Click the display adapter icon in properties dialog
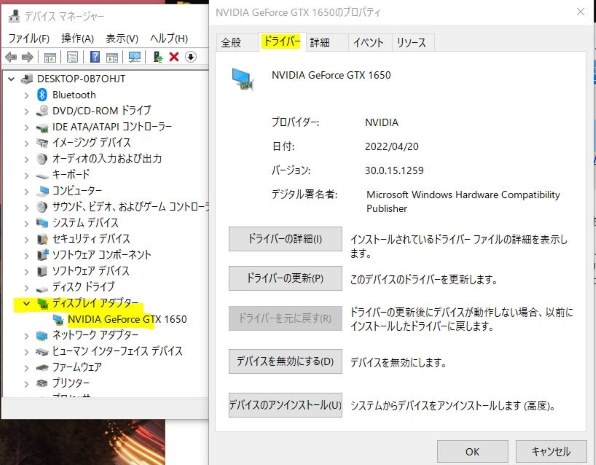 coord(243,79)
